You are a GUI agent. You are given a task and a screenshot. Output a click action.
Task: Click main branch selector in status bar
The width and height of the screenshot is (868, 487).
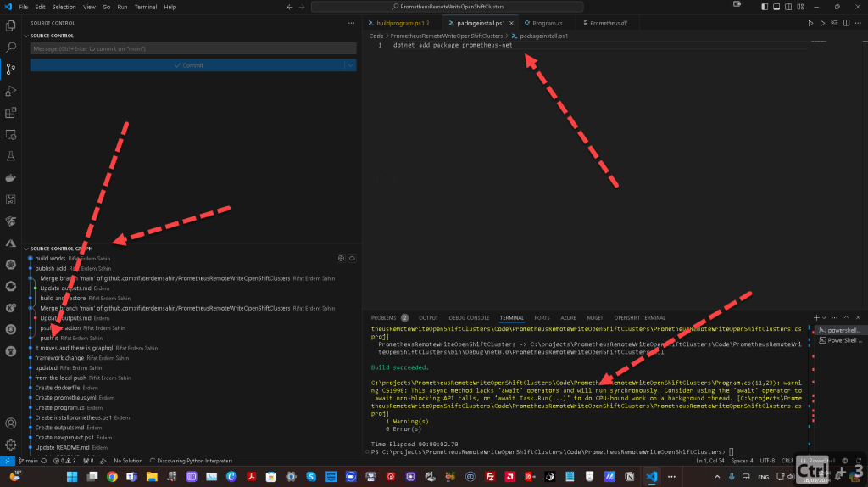click(29, 461)
